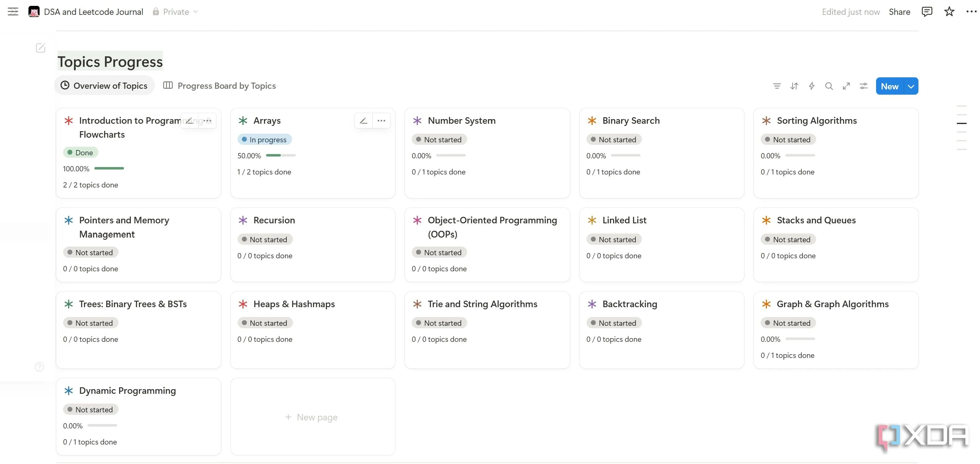
Task: Open database in full page icon
Action: [x=846, y=86]
